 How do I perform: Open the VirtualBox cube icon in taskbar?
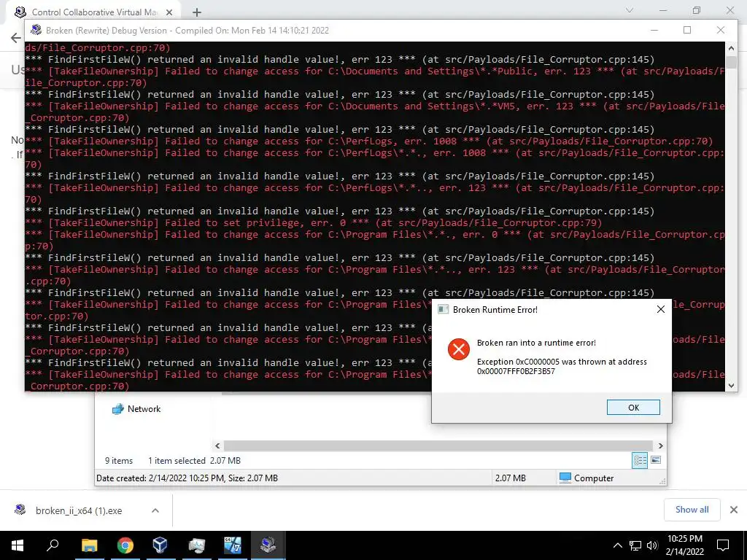click(x=160, y=545)
